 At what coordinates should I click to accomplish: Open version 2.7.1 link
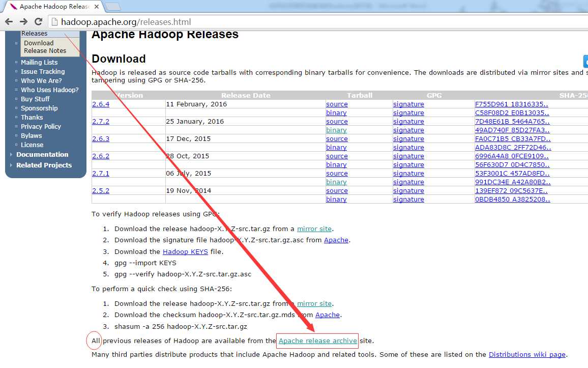(x=101, y=173)
